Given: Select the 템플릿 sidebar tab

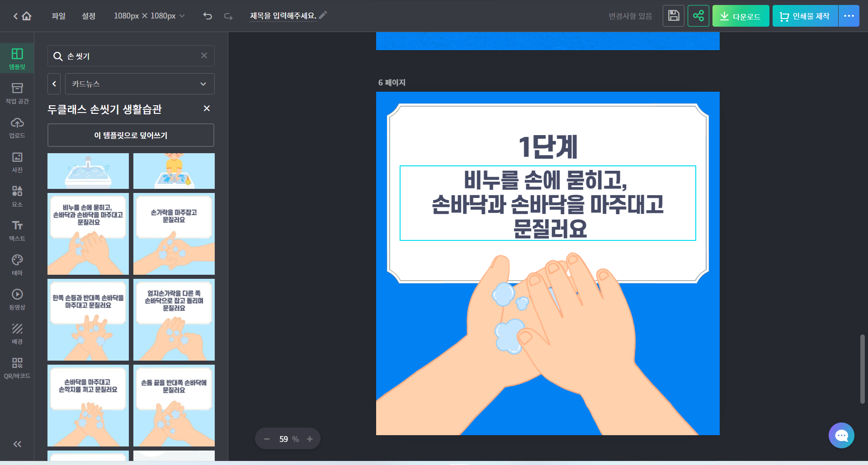Looking at the screenshot, I should 17,59.
